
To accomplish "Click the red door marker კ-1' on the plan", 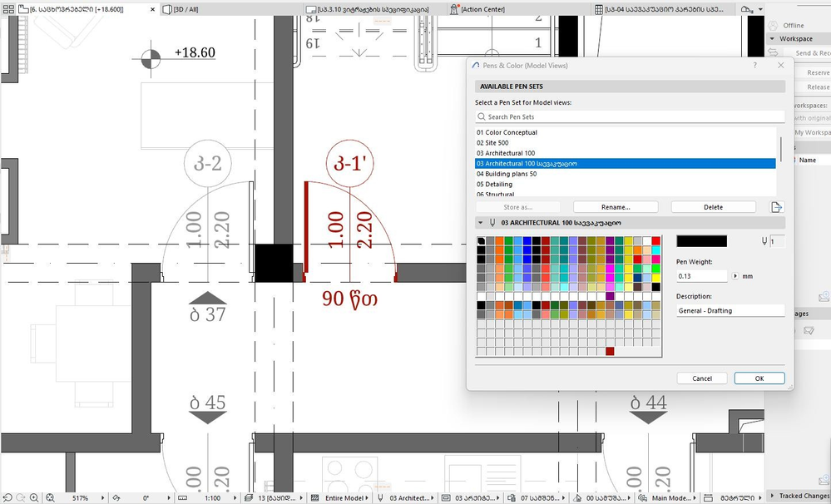I will pyautogui.click(x=349, y=164).
